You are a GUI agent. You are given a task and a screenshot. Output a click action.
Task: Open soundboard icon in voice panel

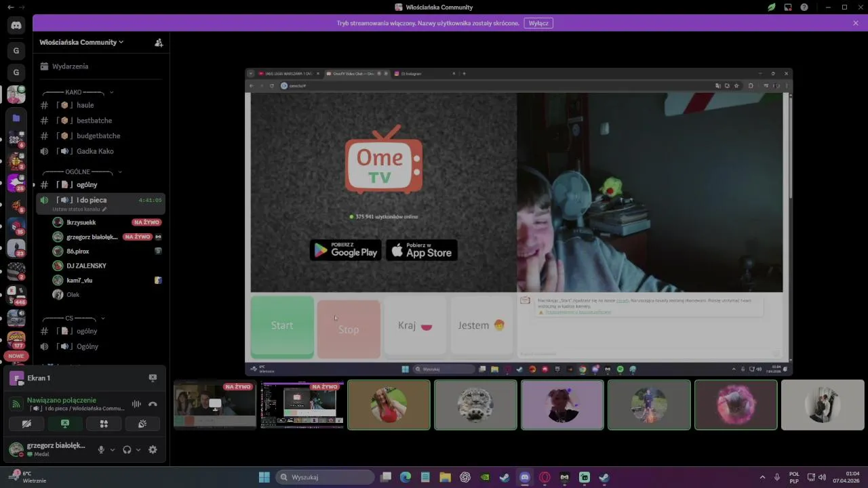coord(142,424)
